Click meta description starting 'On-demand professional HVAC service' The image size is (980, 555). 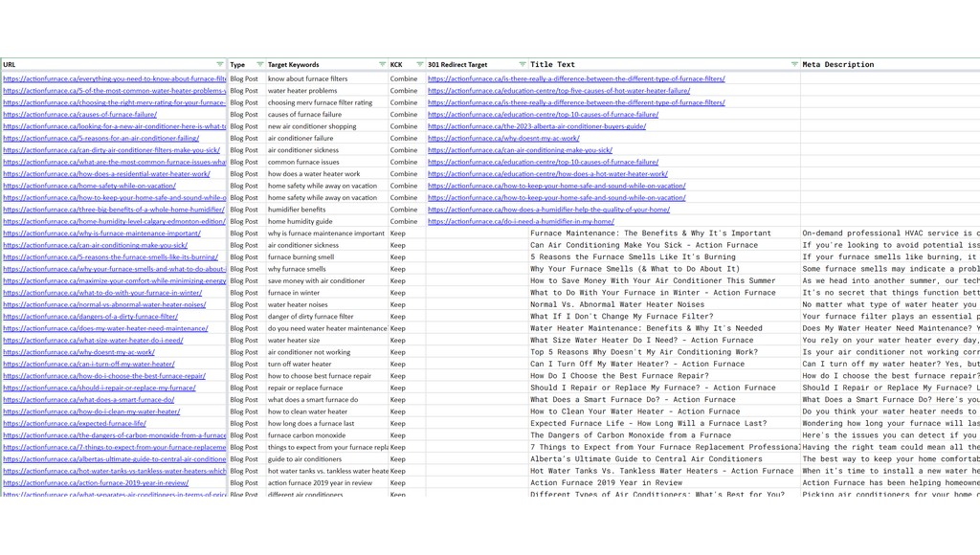890,233
